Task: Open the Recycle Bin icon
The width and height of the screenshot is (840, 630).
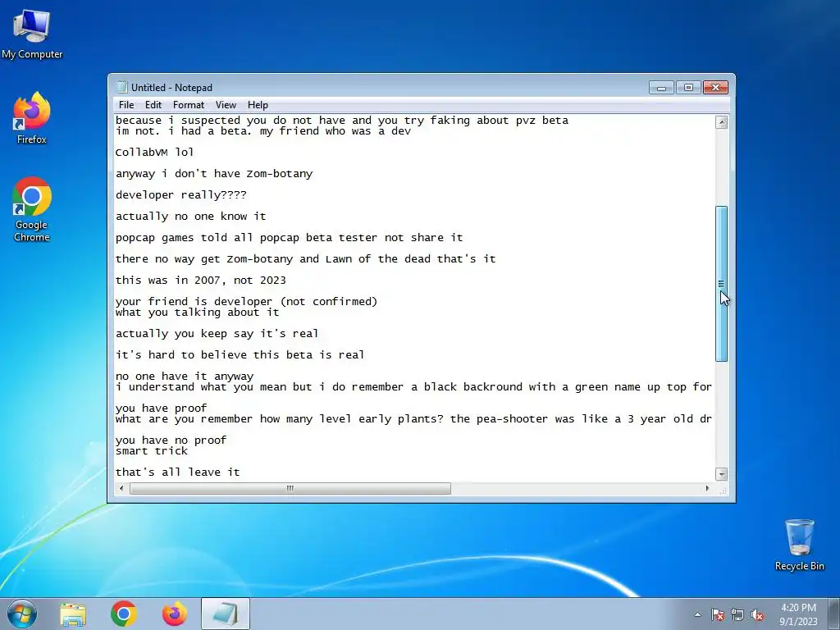Action: pos(799,545)
